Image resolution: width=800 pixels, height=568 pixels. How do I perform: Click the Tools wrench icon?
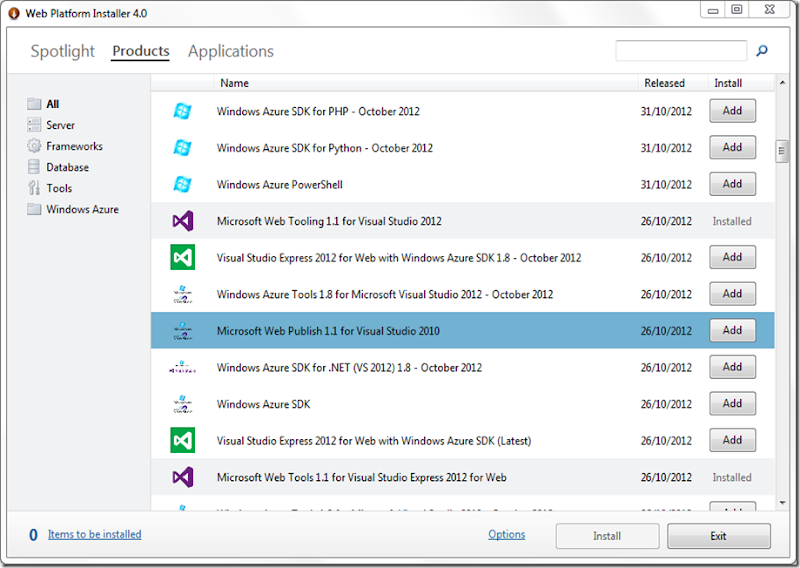(x=34, y=188)
